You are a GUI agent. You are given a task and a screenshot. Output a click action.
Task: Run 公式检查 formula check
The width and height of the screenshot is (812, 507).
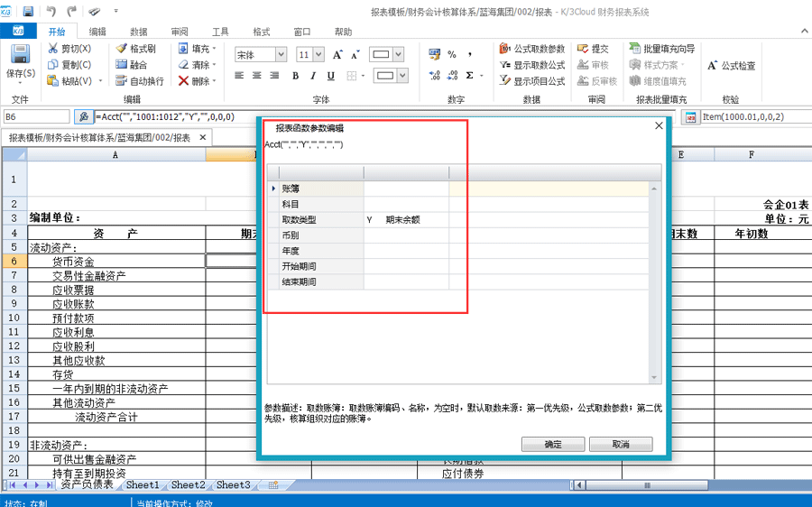[x=732, y=66]
